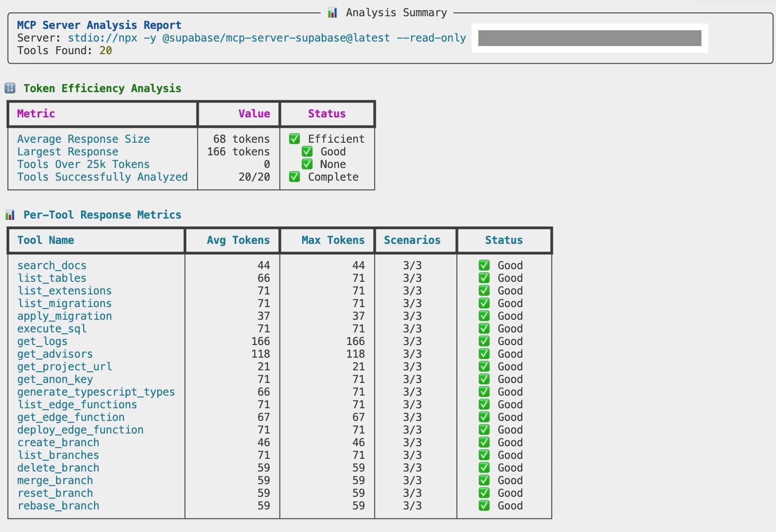Viewport: 776px width, 532px height.
Task: Toggle the status check for deploy_edge_function
Action: point(484,430)
